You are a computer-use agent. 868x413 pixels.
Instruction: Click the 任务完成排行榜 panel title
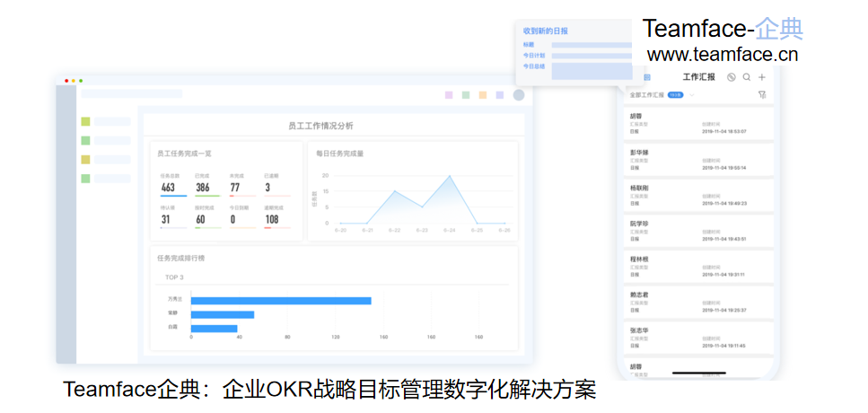(x=181, y=258)
